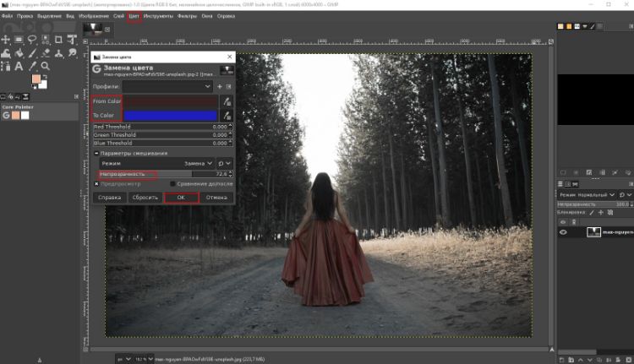Click the blue To Color swatch

(170, 116)
